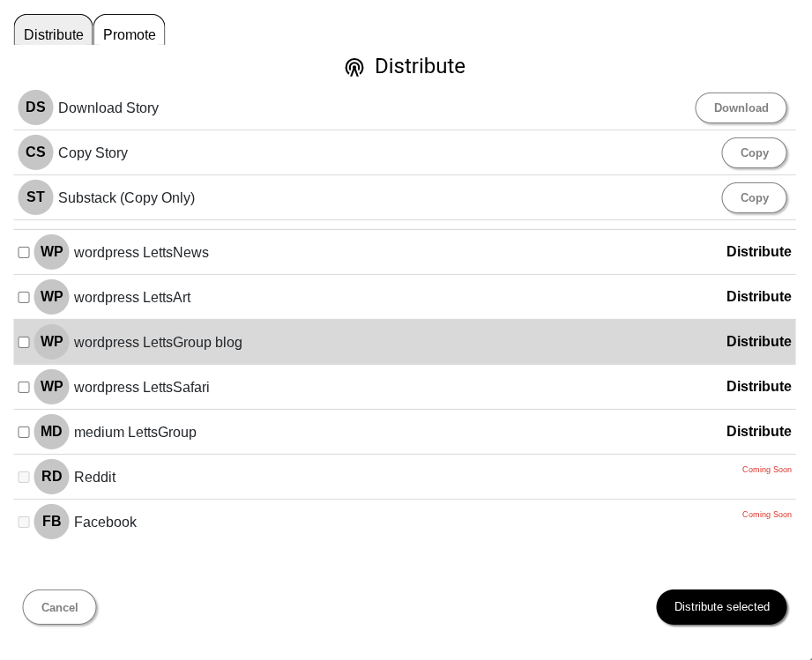
Task: Click the DS Download Story avatar icon
Action: 36,108
